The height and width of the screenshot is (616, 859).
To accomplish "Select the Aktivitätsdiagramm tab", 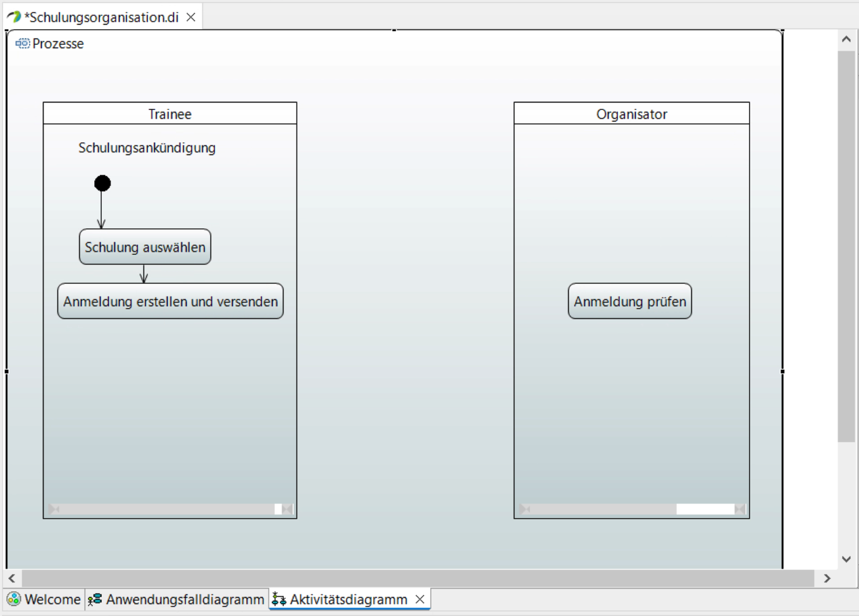I will (x=349, y=599).
